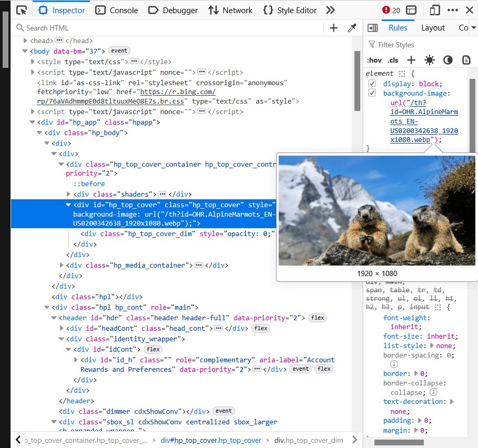The width and height of the screenshot is (478, 448).
Task: Collapse the hp_top_cover div node
Action: pos(69,205)
